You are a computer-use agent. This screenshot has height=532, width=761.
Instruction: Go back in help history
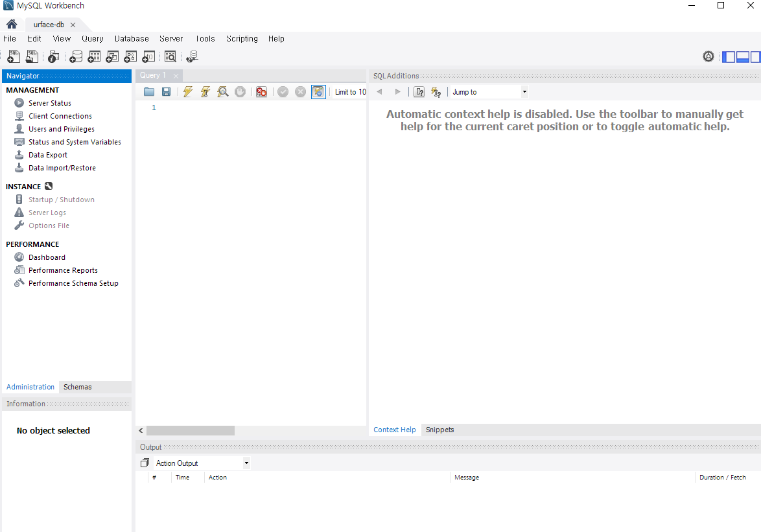coord(380,91)
